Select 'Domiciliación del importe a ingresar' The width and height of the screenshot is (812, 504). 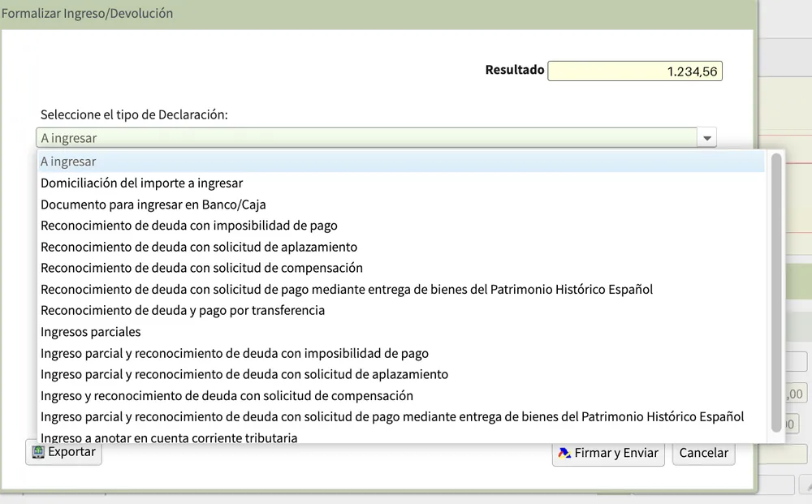(401, 183)
